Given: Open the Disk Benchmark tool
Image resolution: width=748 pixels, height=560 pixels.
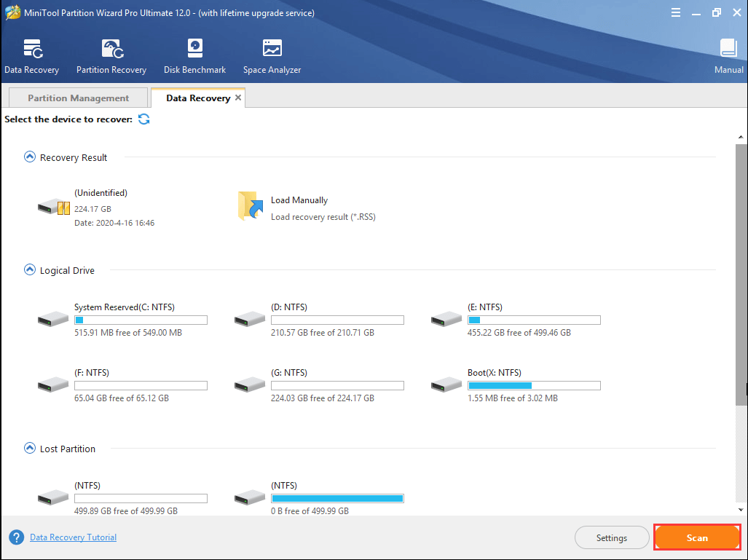Looking at the screenshot, I should pyautogui.click(x=194, y=56).
